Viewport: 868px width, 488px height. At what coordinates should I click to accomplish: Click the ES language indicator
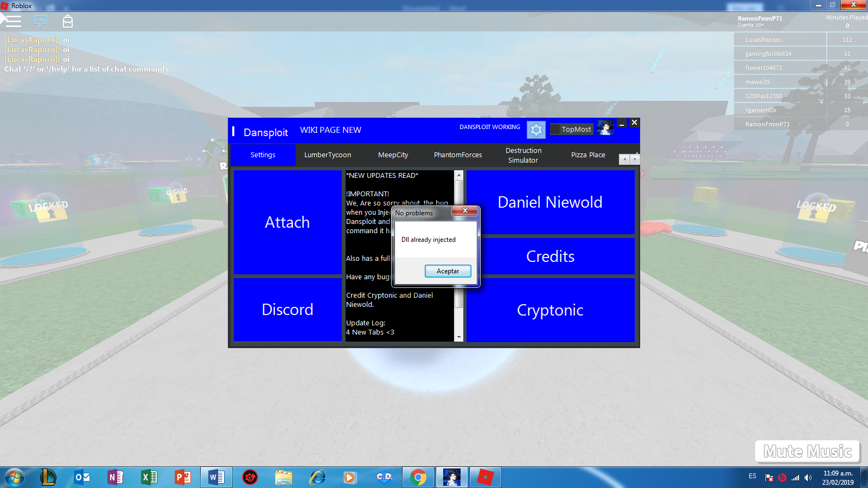coord(752,476)
